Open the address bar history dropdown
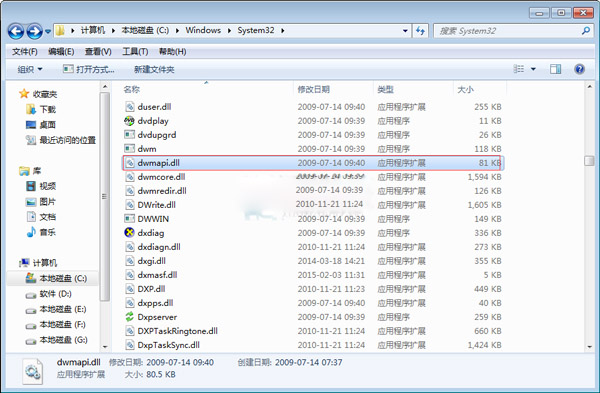The width and height of the screenshot is (600, 393). 405,31
